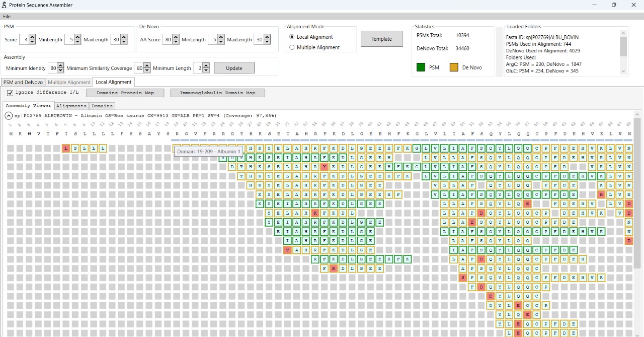The height and width of the screenshot is (337, 644).
Task: Select Local Alignment mode
Action: coord(292,37)
